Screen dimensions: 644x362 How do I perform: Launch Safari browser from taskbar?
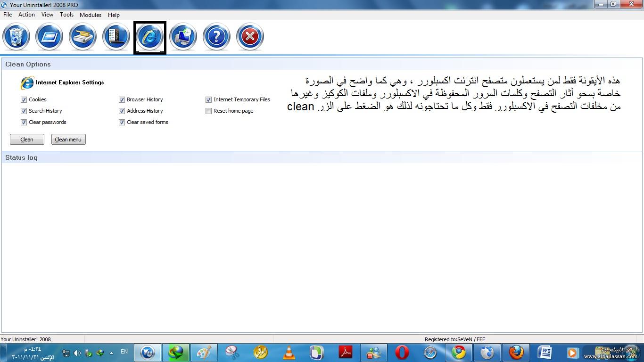[430, 352]
